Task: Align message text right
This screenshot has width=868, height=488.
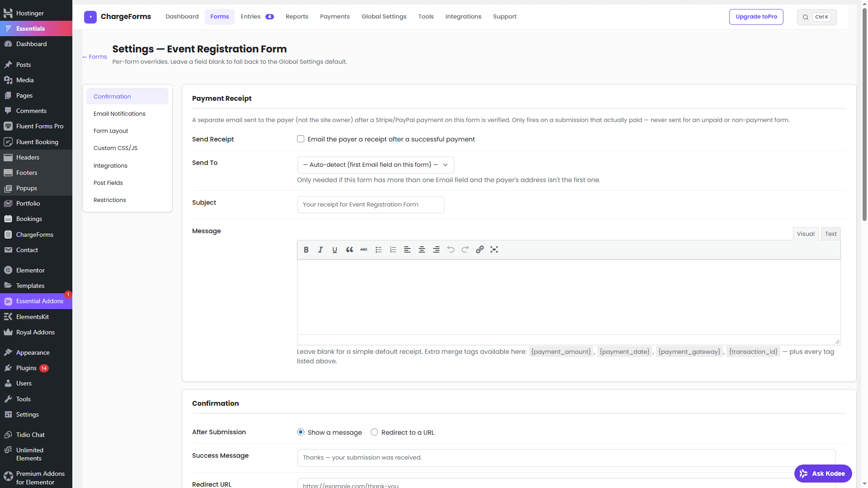Action: [x=436, y=249]
